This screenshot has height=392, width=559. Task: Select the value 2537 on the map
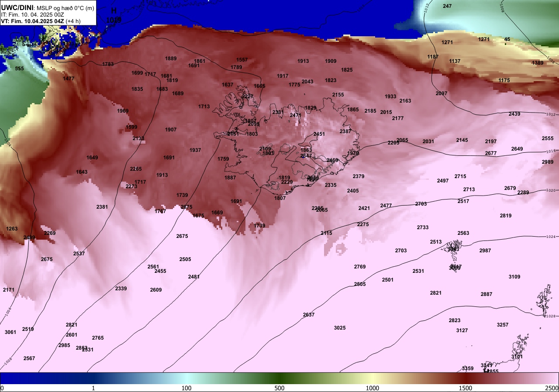[79, 254]
